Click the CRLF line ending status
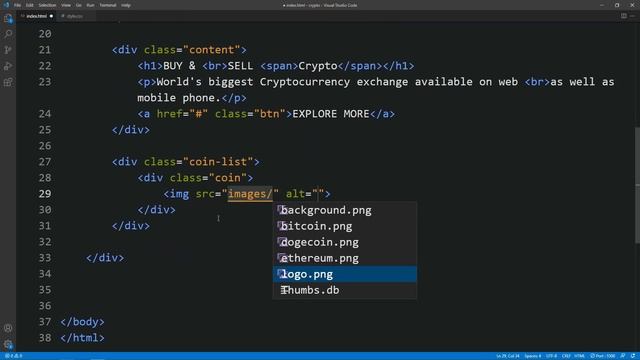 pos(566,356)
